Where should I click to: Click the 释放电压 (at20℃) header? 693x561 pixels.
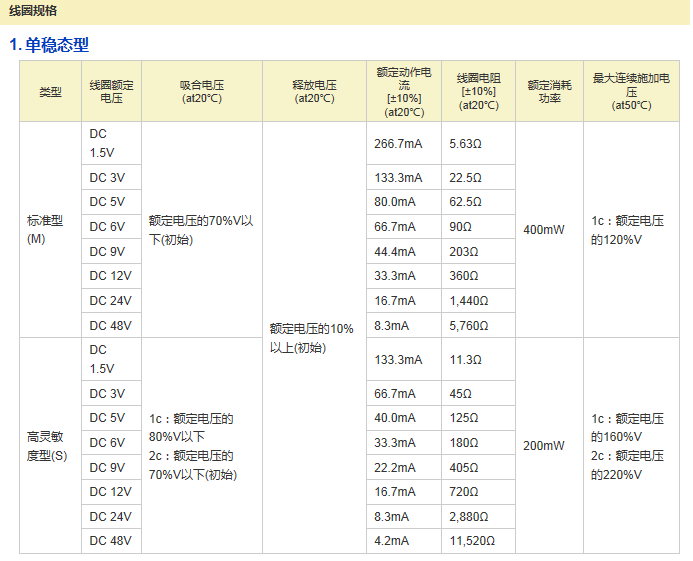[314, 92]
